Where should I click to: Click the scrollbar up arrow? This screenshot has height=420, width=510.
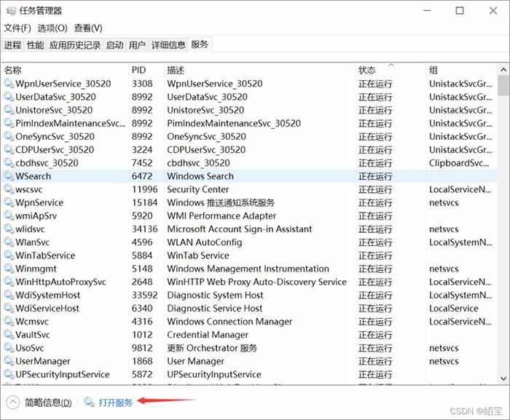(x=503, y=70)
